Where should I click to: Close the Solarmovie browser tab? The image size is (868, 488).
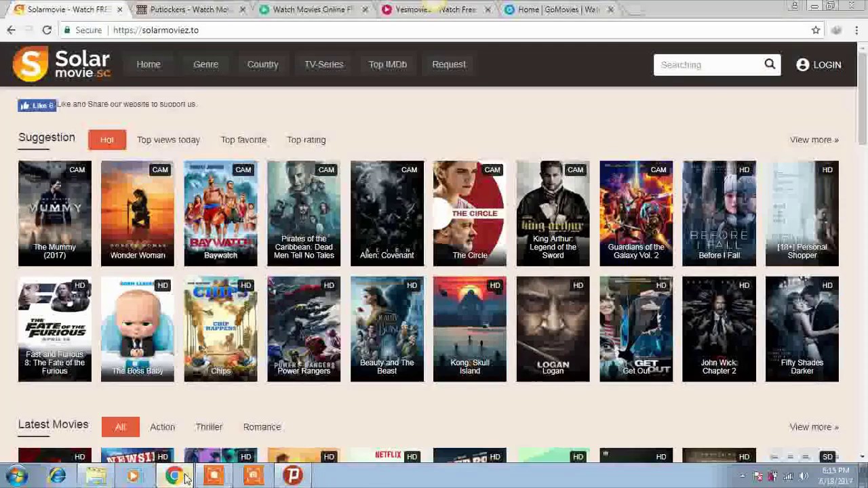[x=120, y=9]
